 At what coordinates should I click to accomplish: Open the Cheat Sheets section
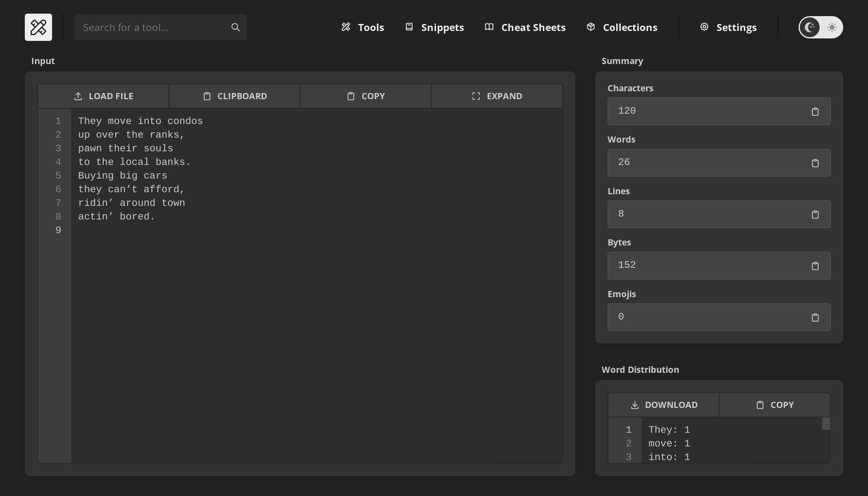point(525,27)
